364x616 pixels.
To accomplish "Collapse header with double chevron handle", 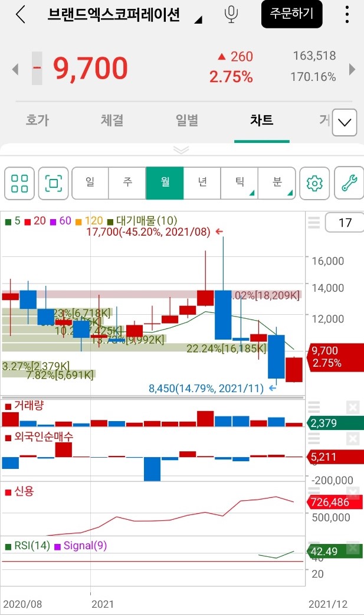I will [x=181, y=150].
